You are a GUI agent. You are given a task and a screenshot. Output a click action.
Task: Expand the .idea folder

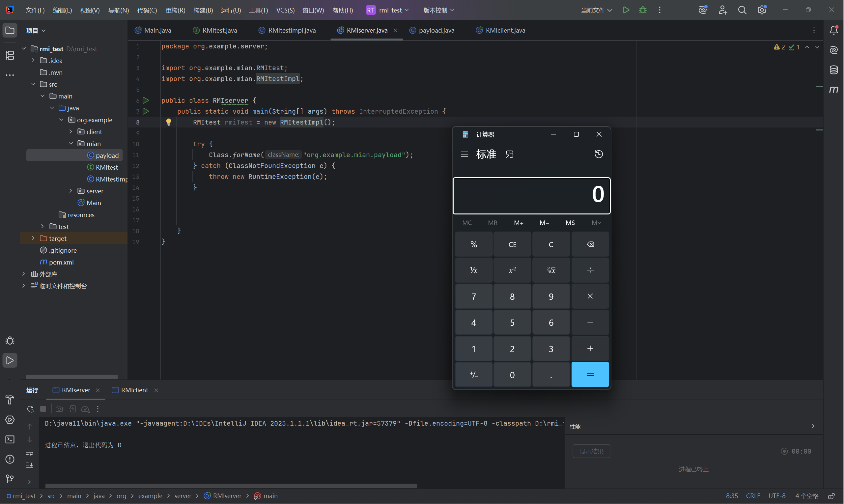point(33,61)
